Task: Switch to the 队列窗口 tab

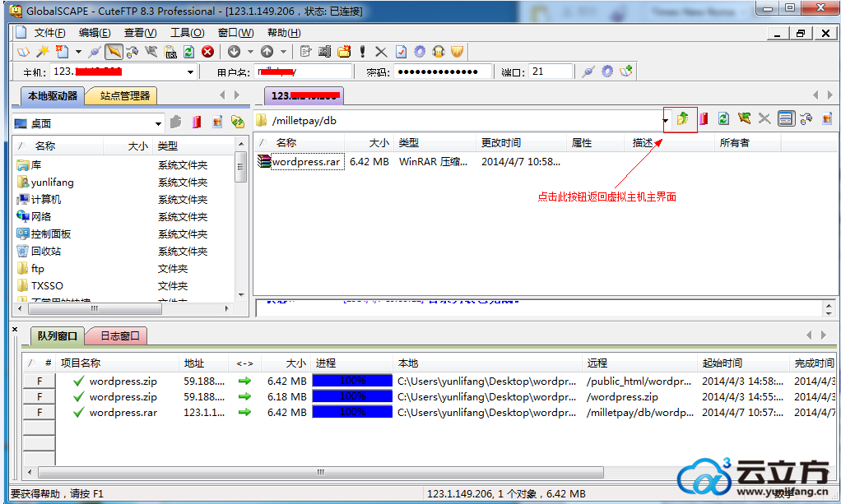Action: [57, 336]
